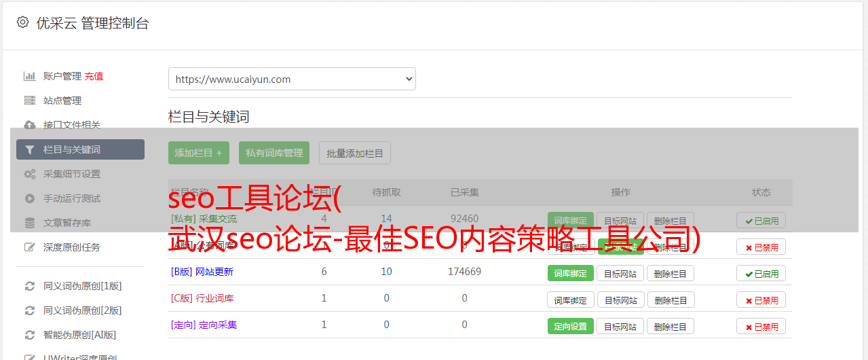Click the 优采云 管理控制台 title
The width and height of the screenshot is (868, 360).
tap(92, 23)
